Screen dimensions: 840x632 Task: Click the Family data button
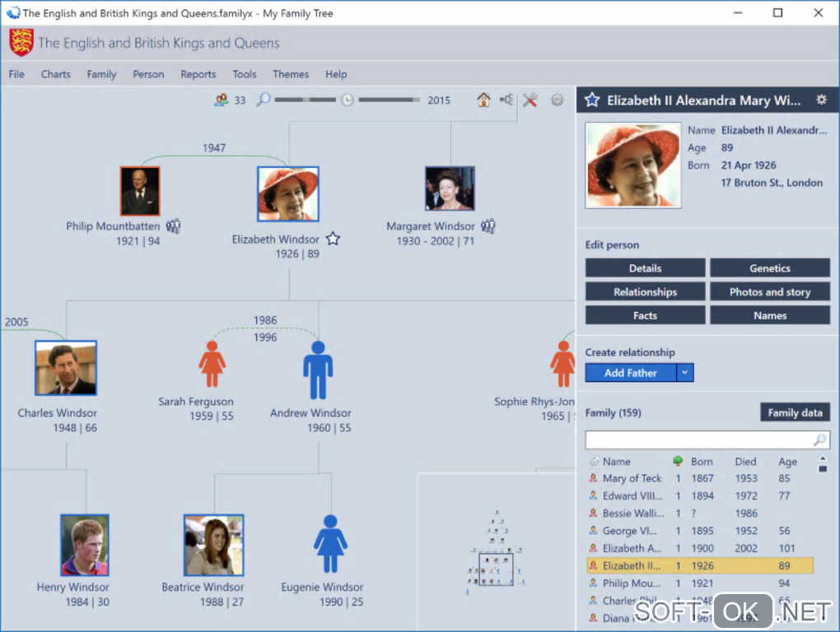[795, 412]
